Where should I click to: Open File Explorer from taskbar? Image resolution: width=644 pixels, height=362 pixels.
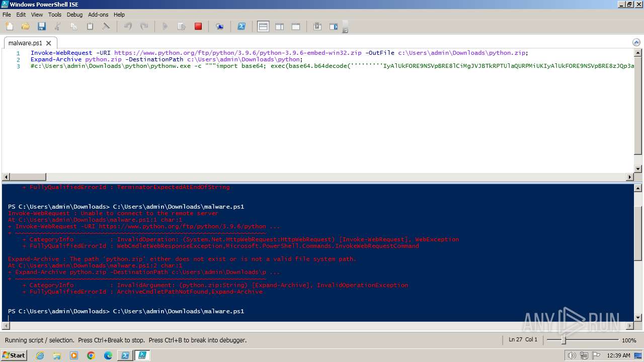coord(57,355)
